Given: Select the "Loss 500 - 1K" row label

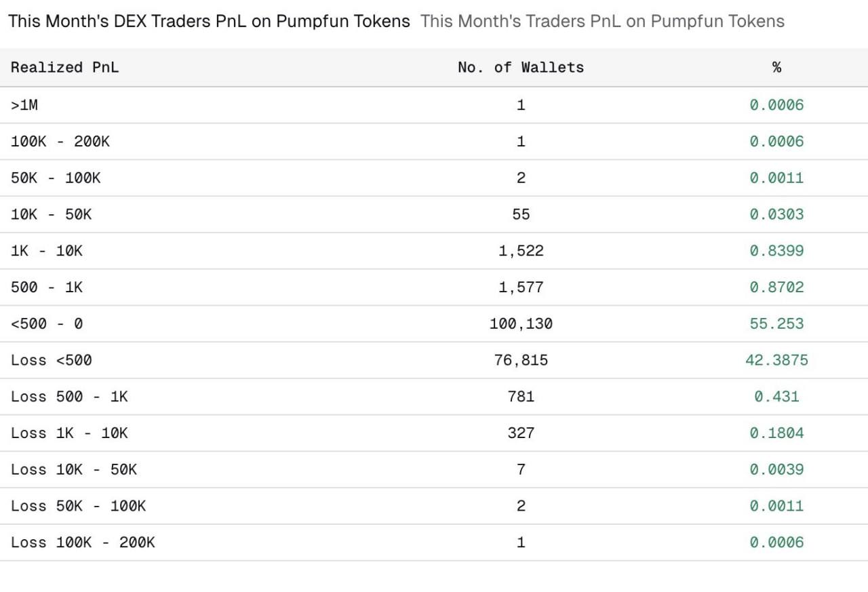Looking at the screenshot, I should [x=69, y=397].
